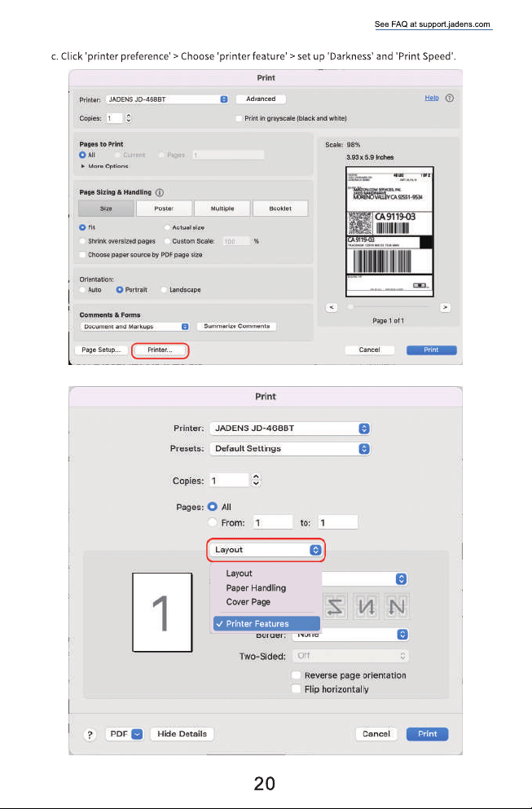Viewport: 532px width, 809px height.
Task: Expand the More Options disclosure triangle
Action: [82, 166]
